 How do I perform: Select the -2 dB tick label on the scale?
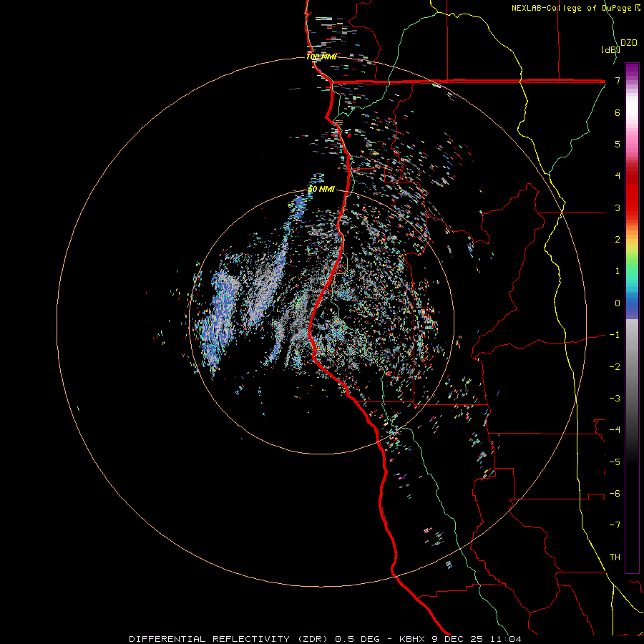(x=615, y=366)
